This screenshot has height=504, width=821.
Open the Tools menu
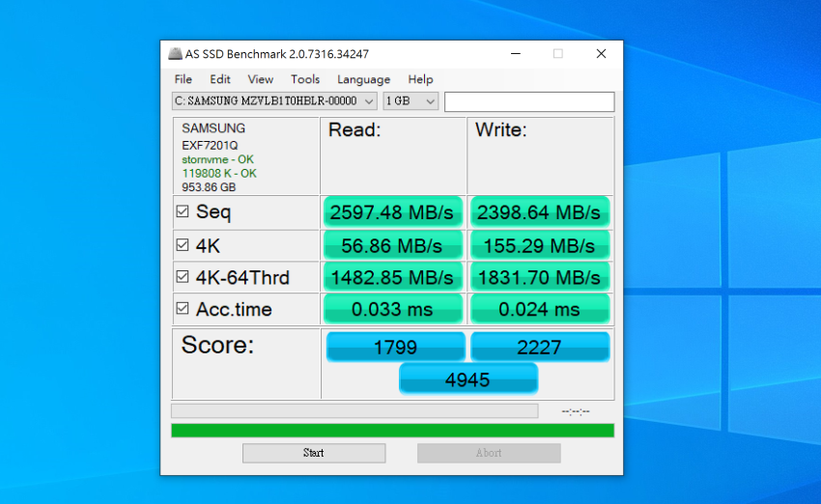click(x=305, y=79)
